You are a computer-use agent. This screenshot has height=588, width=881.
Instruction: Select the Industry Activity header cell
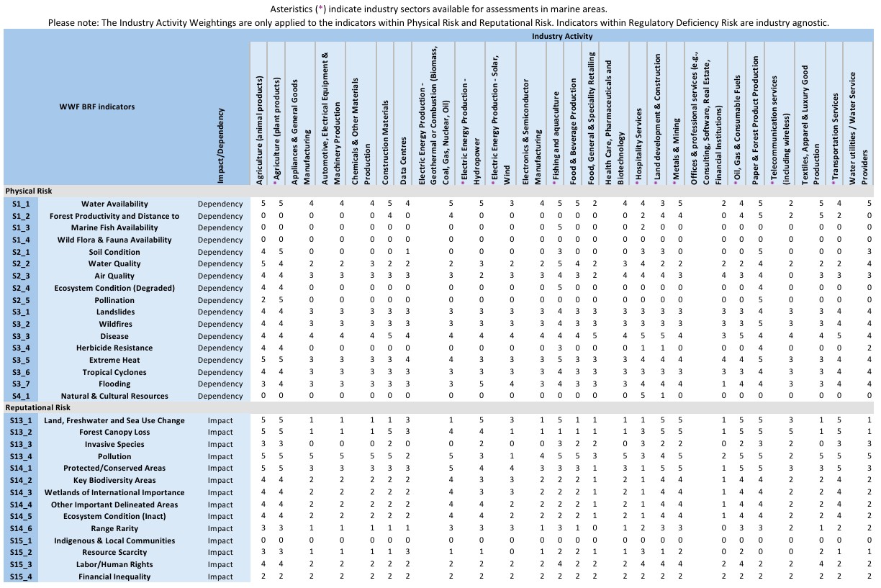coord(562,35)
